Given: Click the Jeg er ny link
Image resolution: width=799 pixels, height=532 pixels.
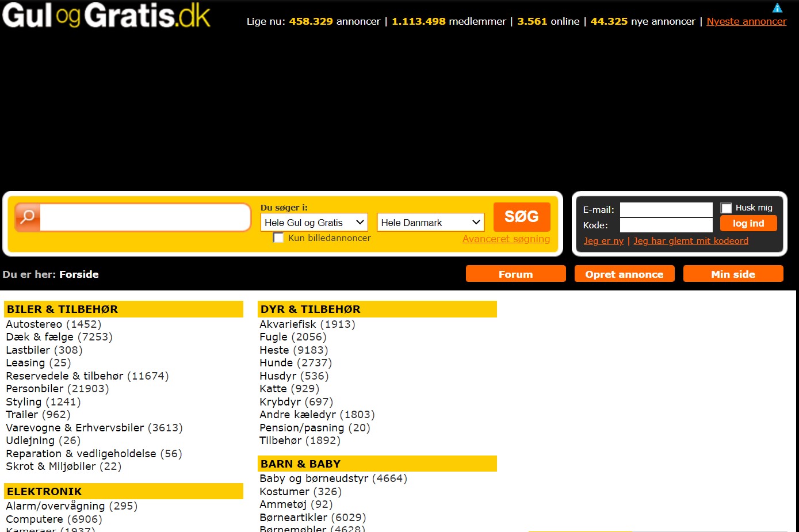Looking at the screenshot, I should pyautogui.click(x=603, y=241).
